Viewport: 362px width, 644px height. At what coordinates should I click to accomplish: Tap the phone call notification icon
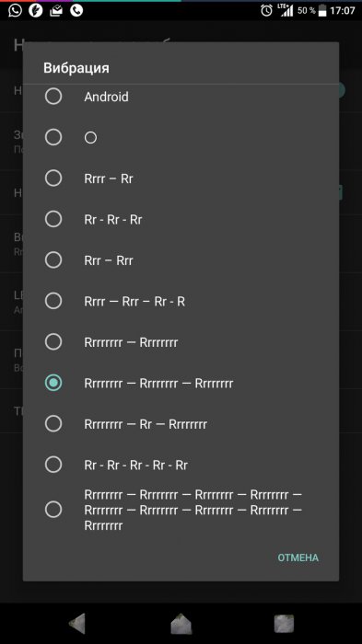(76, 10)
